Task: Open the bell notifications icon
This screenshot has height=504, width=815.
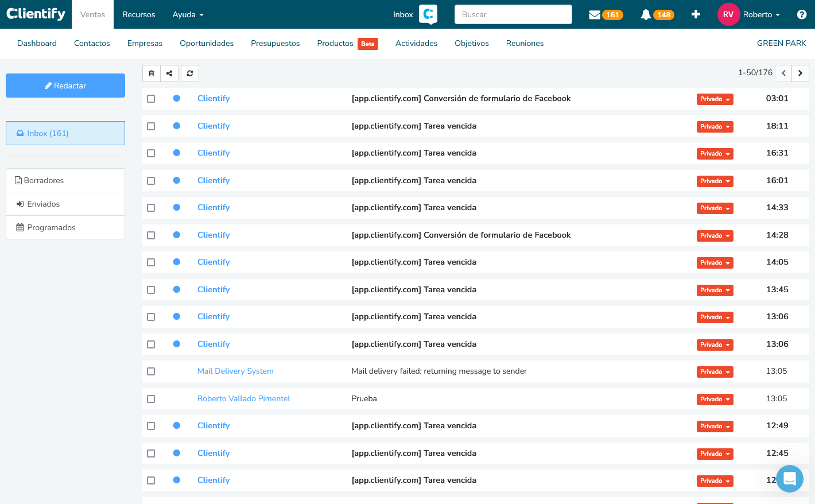Action: [x=646, y=15]
